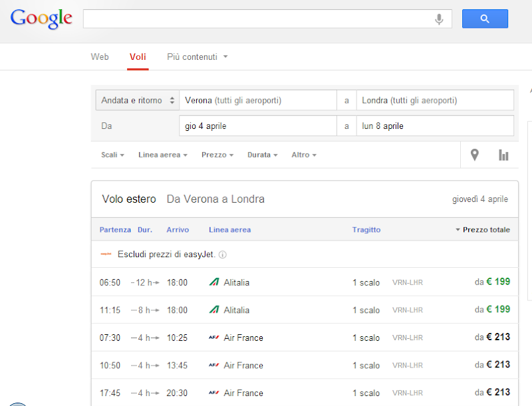Open the map view pin icon

pos(475,155)
